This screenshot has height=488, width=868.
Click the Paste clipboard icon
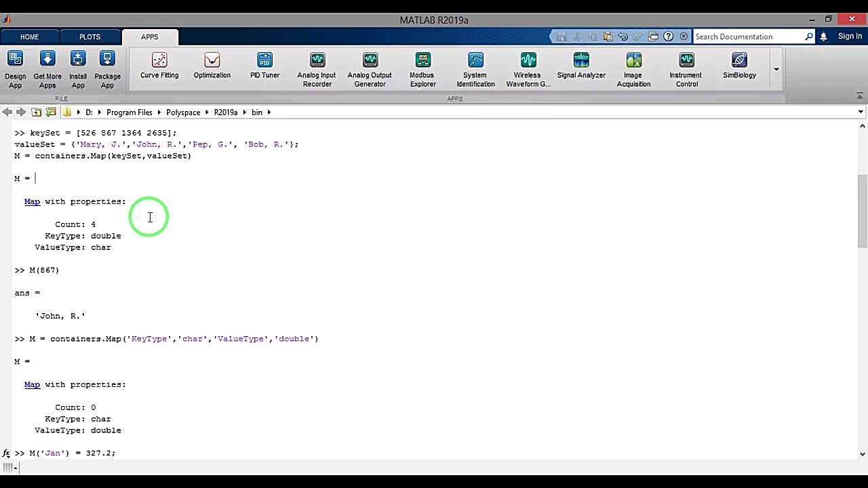pyautogui.click(x=608, y=37)
